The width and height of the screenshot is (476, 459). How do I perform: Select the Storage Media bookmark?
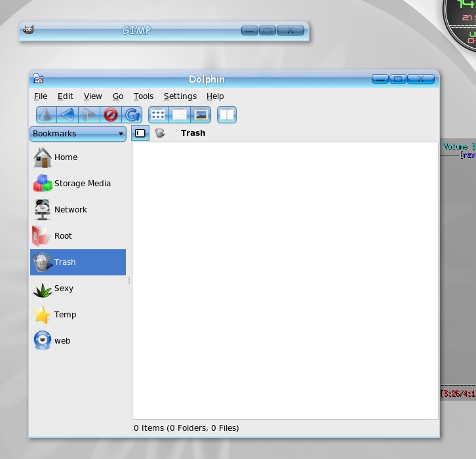[78, 184]
